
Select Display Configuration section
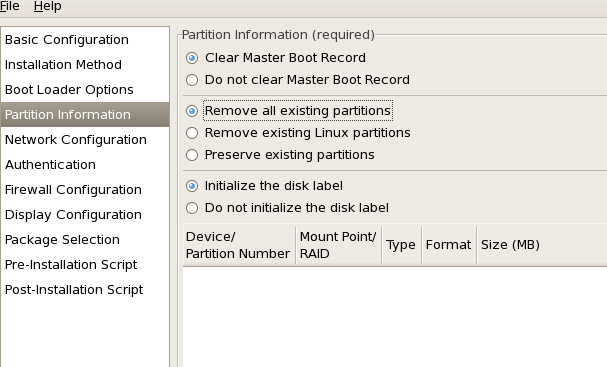(x=85, y=214)
